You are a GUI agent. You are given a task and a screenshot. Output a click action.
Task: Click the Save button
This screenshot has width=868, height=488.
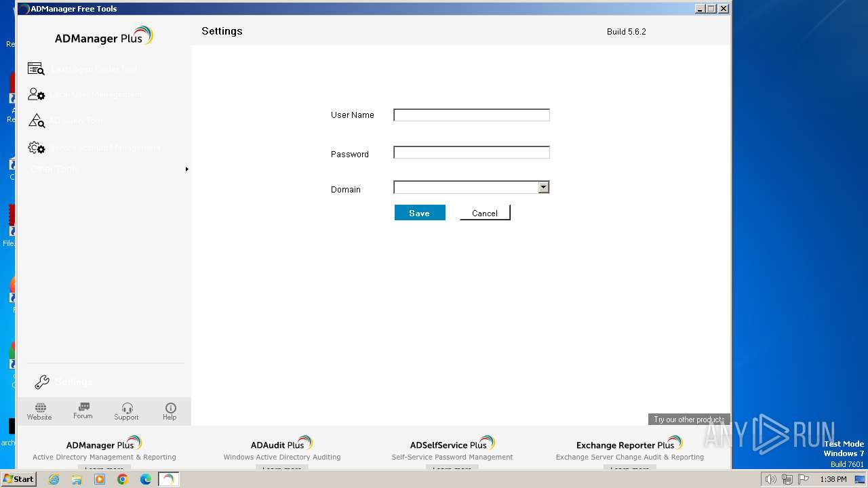coord(420,213)
